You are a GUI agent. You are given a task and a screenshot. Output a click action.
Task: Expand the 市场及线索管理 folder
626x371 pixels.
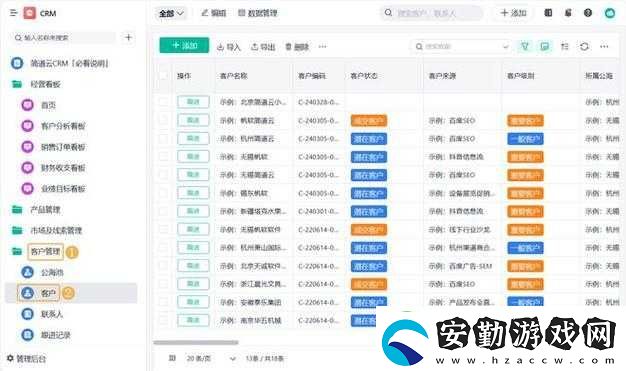(46, 230)
